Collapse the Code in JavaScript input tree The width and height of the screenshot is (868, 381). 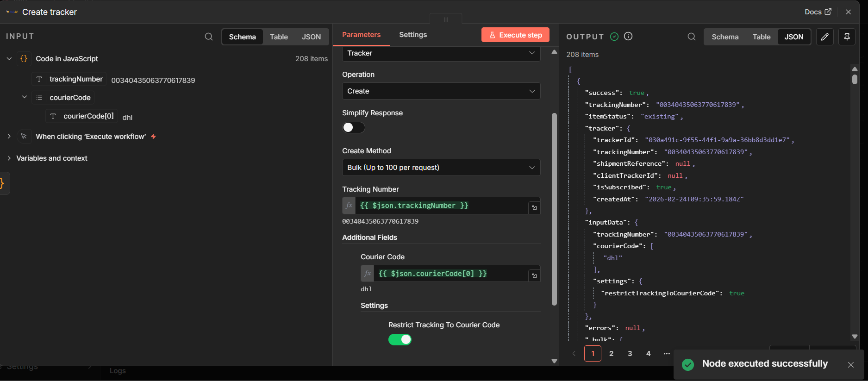9,59
